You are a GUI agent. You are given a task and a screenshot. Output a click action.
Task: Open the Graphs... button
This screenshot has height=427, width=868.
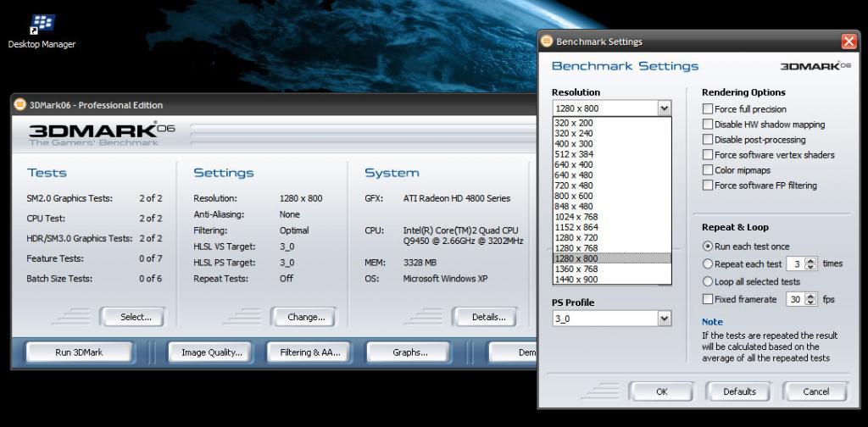click(409, 352)
